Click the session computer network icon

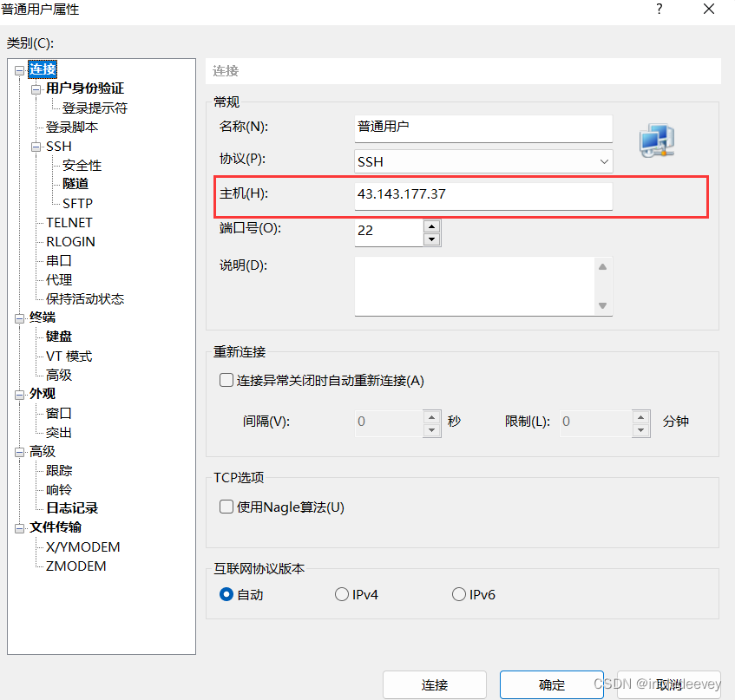[x=657, y=141]
